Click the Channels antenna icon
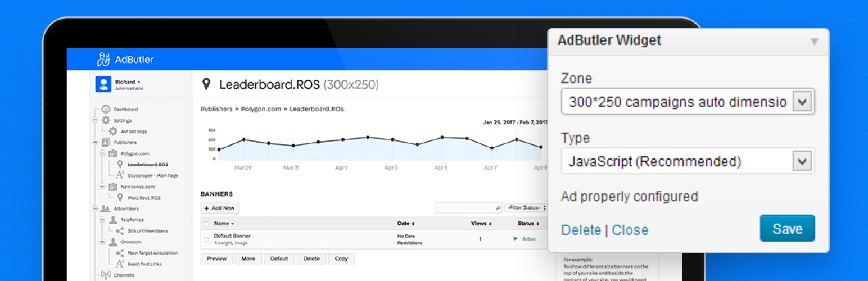Screen dimensions: 868x281 tap(105, 275)
